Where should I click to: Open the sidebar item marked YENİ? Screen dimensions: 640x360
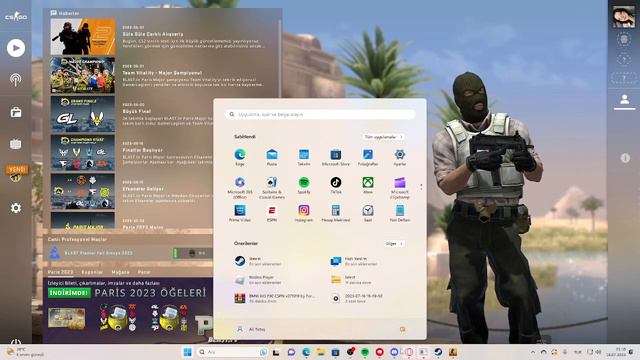16,173
